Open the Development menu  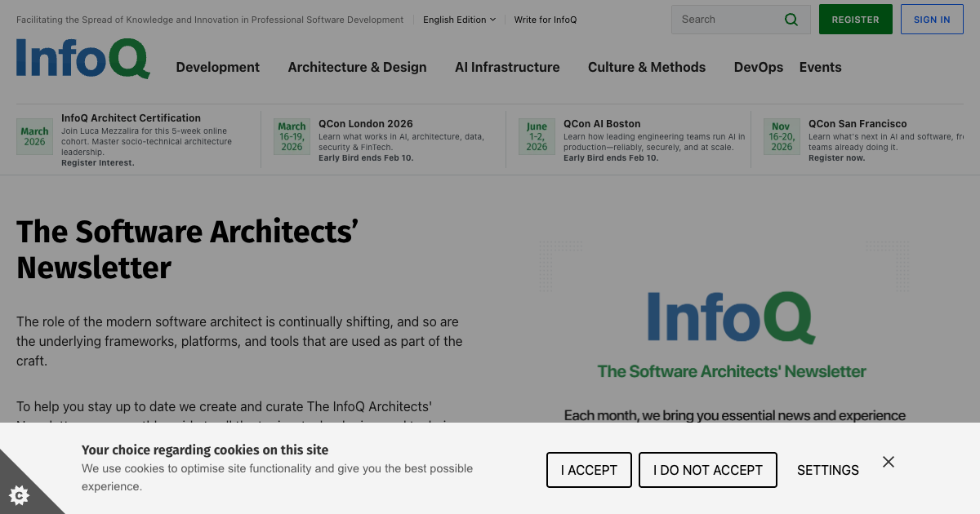tap(217, 67)
